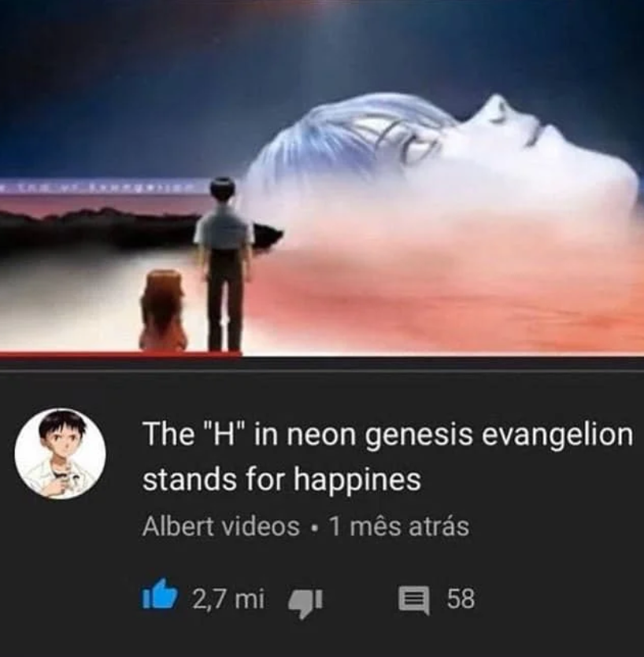Click the red-haired figure sitting in video
Image resolution: width=644 pixels, height=657 pixels.
pyautogui.click(x=164, y=311)
